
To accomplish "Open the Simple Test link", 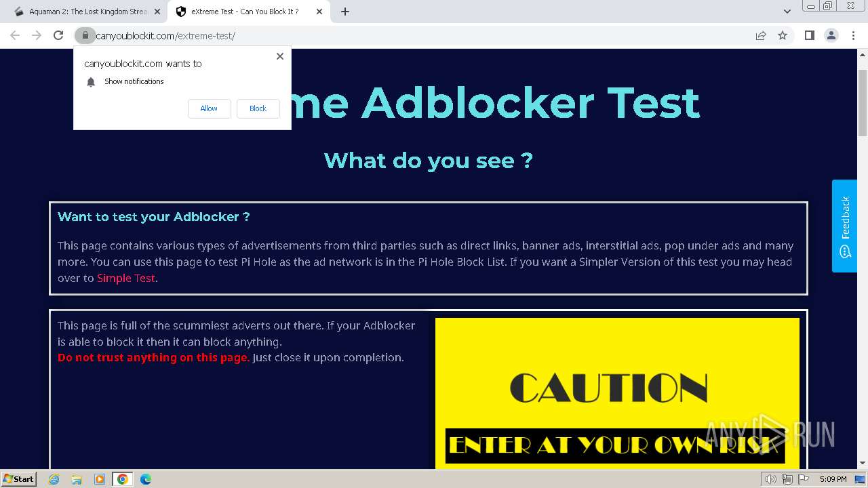I will click(x=126, y=278).
